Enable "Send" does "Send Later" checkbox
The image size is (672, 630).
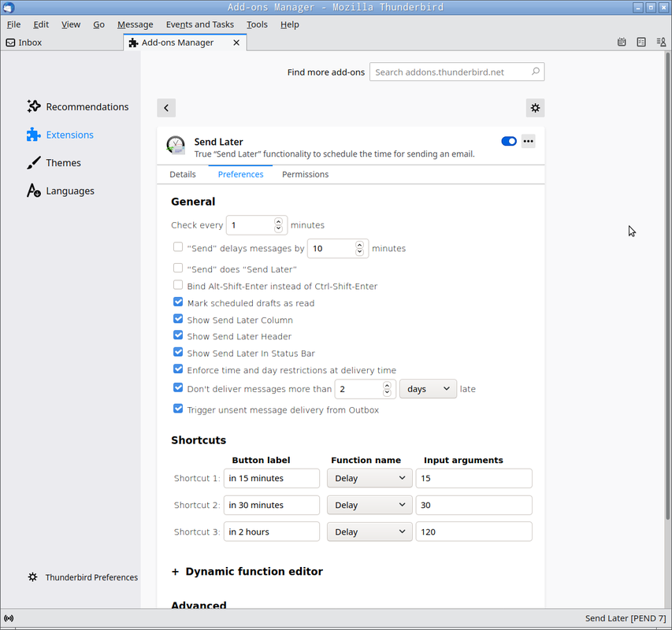178,268
